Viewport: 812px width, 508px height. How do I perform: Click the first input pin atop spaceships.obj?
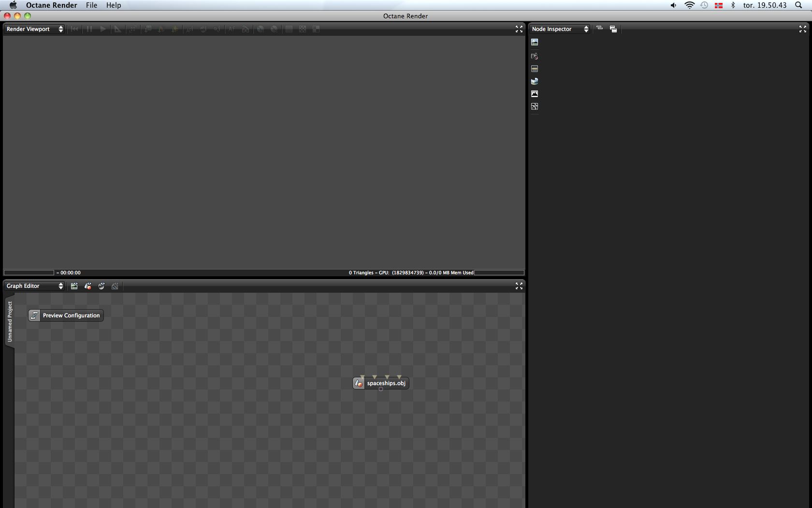[362, 377]
